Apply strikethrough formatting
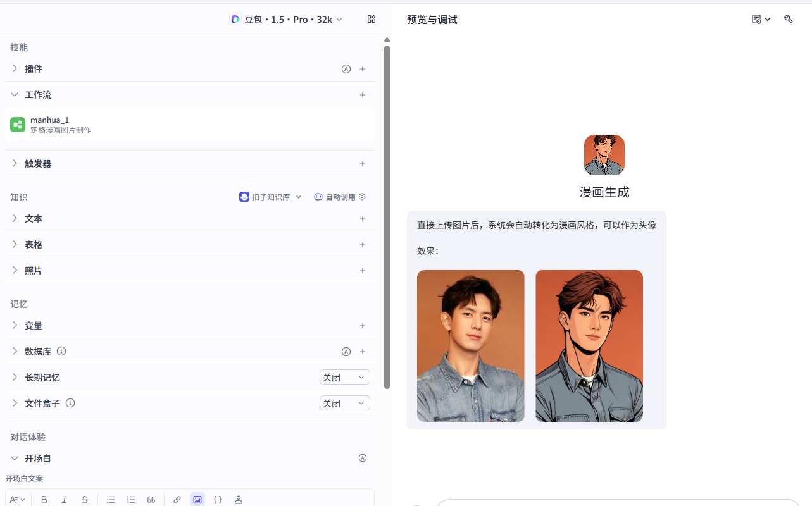The height and width of the screenshot is (506, 812). 85,499
